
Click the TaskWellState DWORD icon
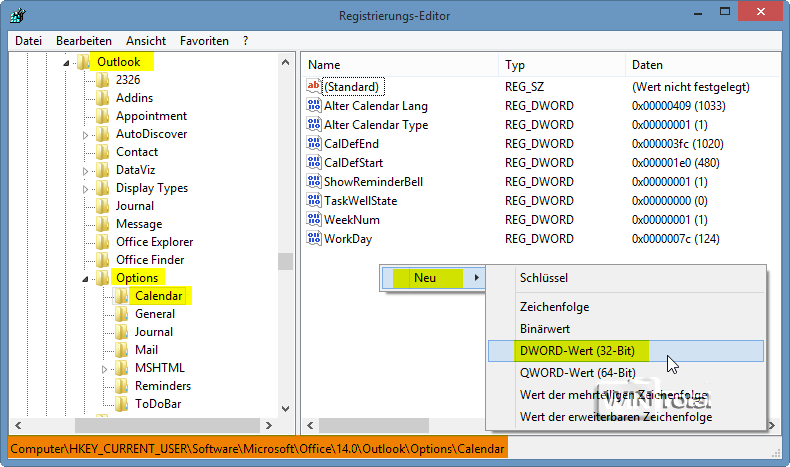pyautogui.click(x=313, y=201)
